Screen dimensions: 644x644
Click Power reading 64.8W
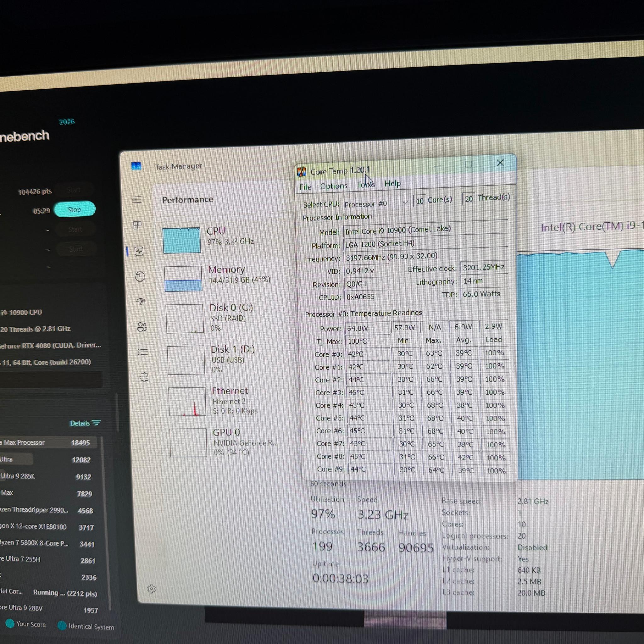point(367,328)
